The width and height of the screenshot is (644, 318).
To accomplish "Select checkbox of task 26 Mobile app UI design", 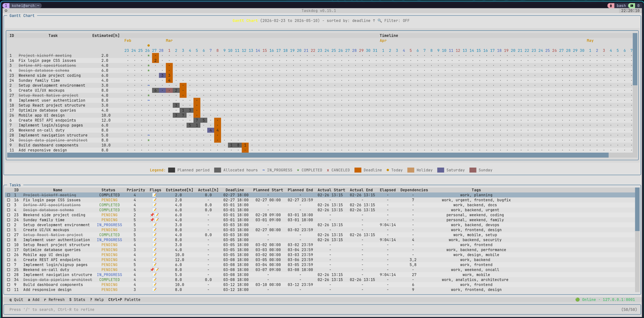I will 9,255.
